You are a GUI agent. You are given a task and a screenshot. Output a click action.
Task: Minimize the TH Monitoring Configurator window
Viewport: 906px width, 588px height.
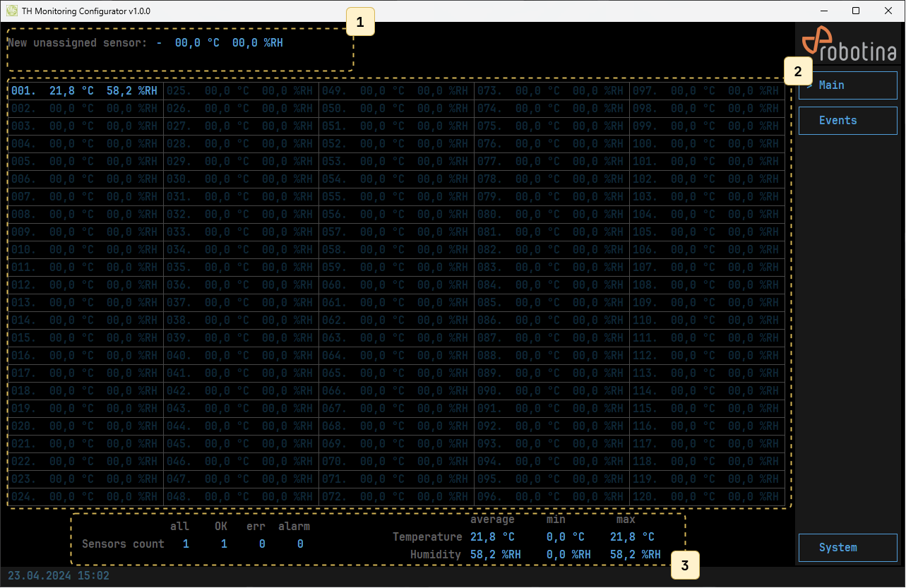tap(823, 11)
